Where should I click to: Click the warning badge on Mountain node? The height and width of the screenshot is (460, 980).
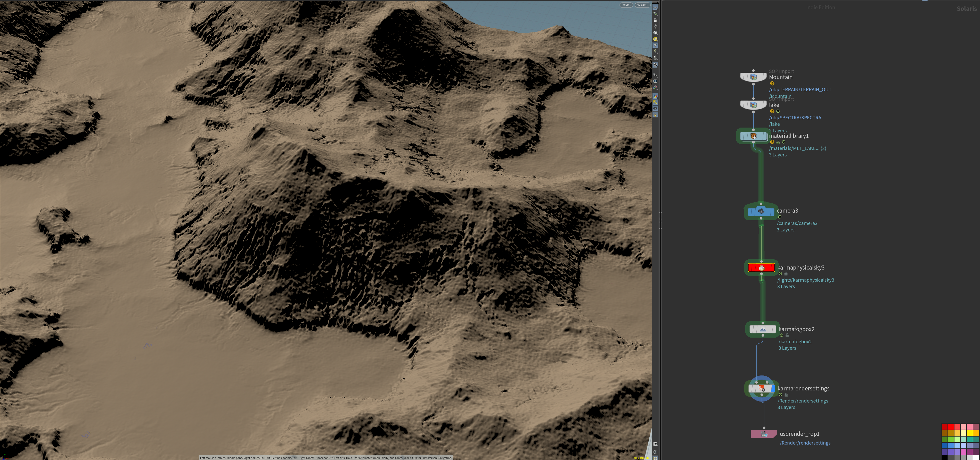[772, 84]
